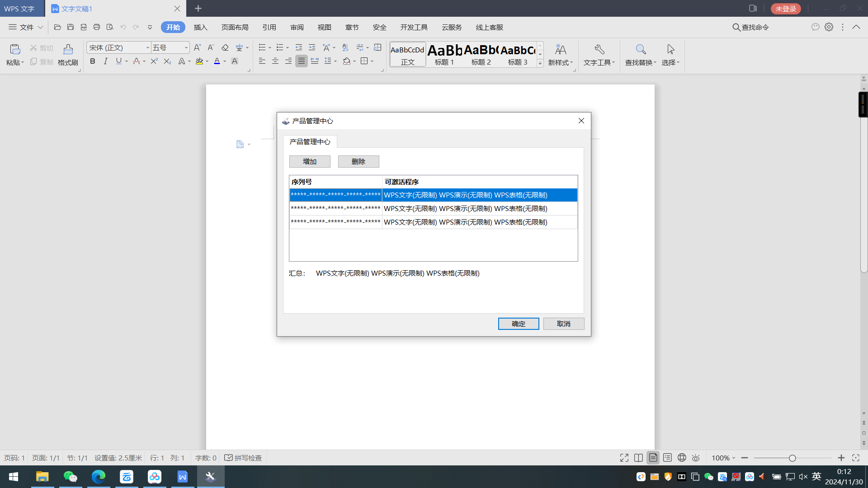Click the Format Painter icon
The height and width of the screenshot is (488, 868).
68,50
